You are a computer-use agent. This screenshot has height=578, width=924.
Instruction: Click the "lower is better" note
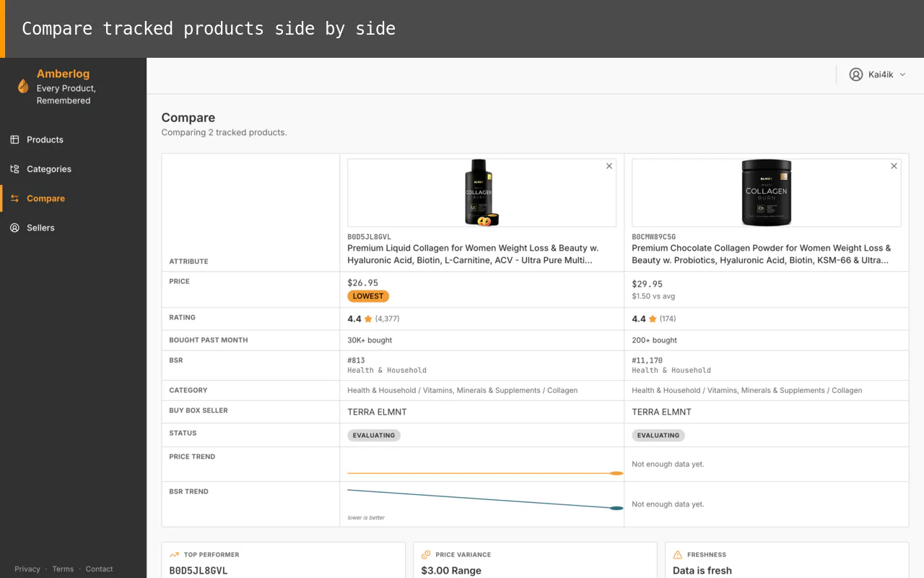click(x=366, y=517)
